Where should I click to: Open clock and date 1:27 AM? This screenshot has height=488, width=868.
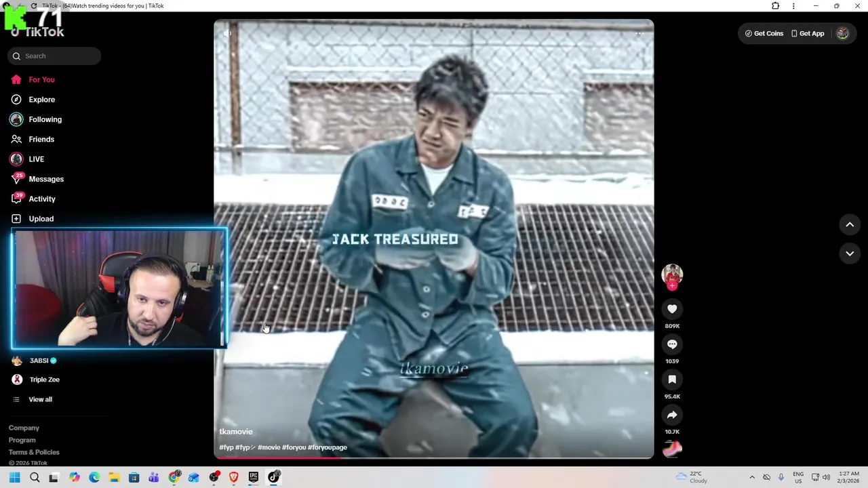[849, 477]
